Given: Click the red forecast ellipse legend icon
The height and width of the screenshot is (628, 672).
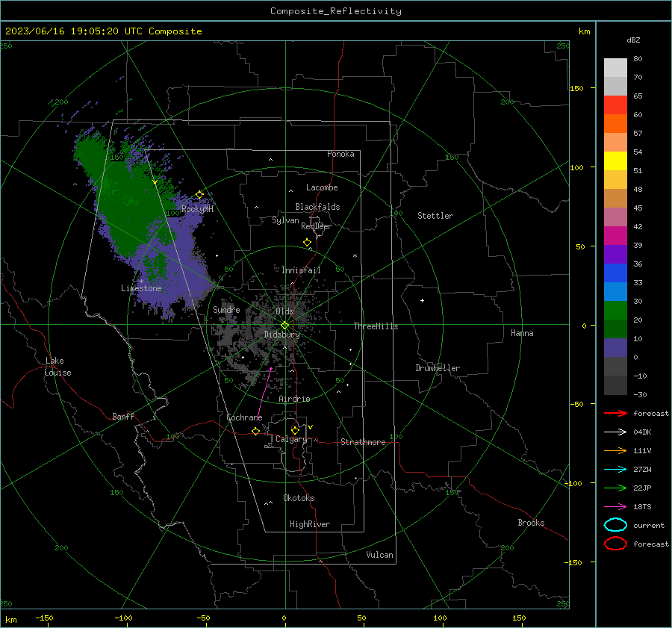Looking at the screenshot, I should pyautogui.click(x=615, y=544).
